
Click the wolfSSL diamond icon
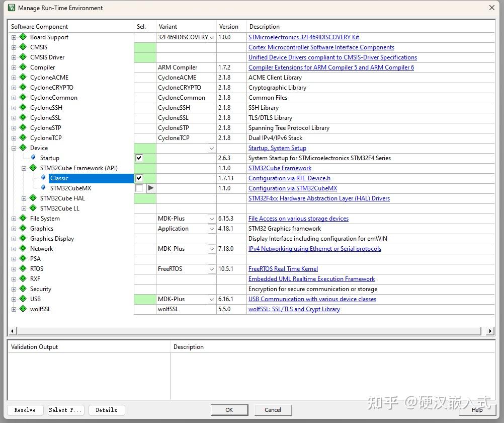(23, 309)
